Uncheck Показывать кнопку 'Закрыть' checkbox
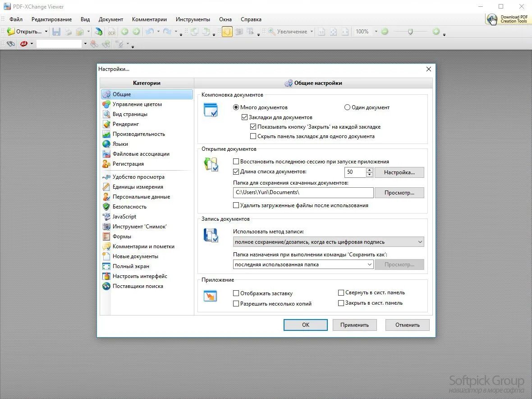 pyautogui.click(x=253, y=127)
